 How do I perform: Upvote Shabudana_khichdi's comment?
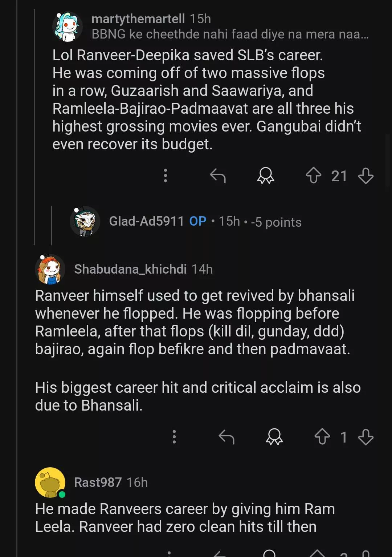coord(322,437)
